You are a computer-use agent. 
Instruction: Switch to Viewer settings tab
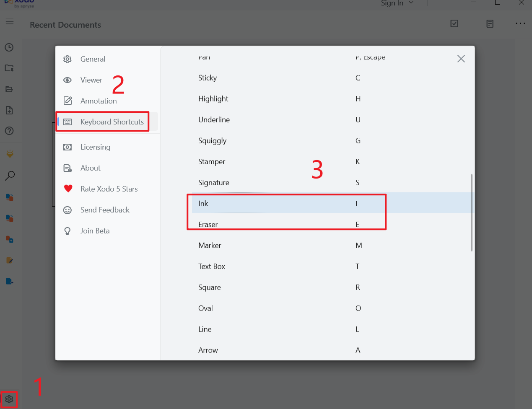pos(107,80)
